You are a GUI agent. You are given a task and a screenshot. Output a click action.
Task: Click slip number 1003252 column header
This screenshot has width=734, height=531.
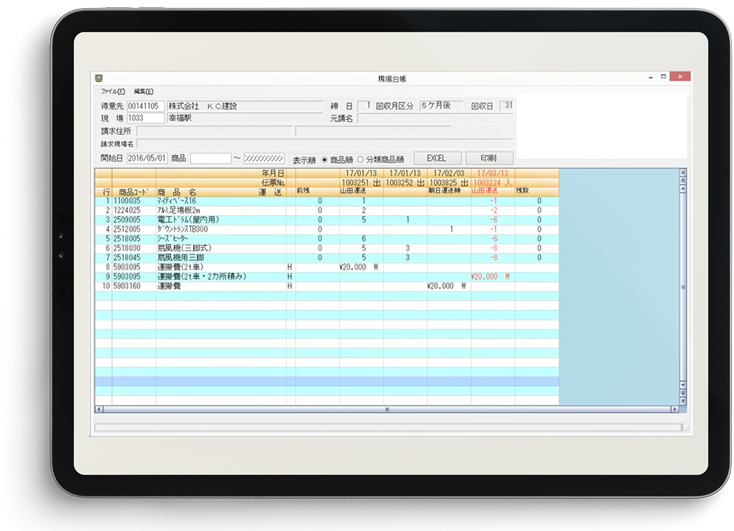click(405, 183)
